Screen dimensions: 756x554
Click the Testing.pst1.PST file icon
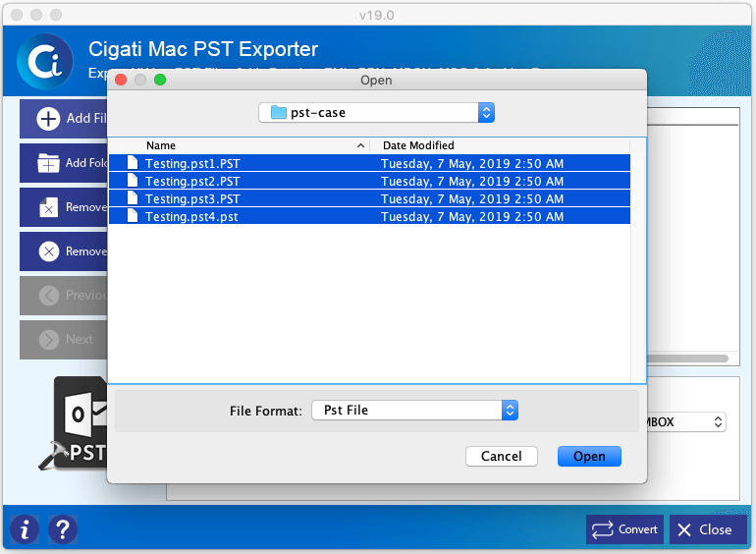[133, 163]
